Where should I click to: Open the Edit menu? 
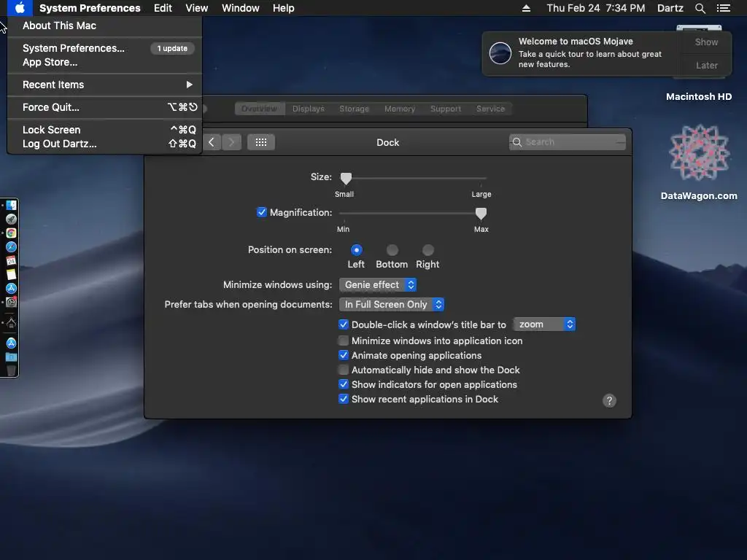(x=163, y=8)
